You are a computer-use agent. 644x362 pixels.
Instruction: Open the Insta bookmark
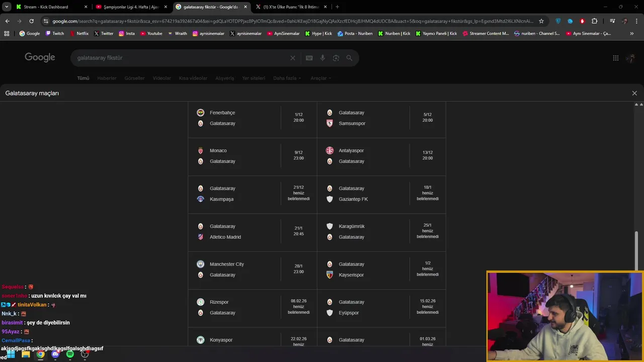tap(127, 34)
